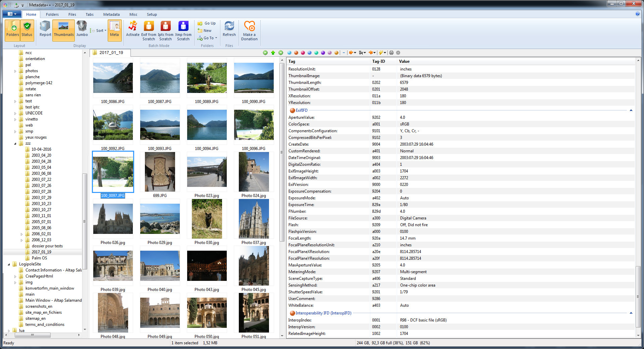Click the print icon above the metadata panel
644x349 pixels.
(391, 53)
